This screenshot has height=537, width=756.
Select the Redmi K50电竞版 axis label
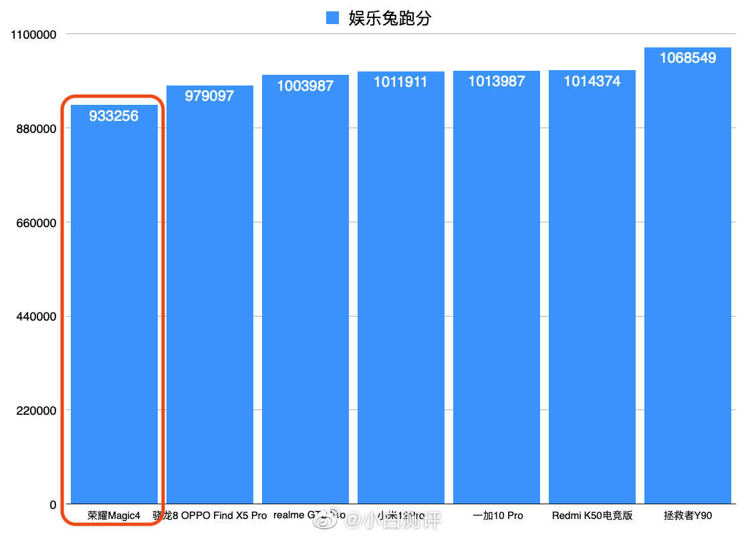pos(592,516)
